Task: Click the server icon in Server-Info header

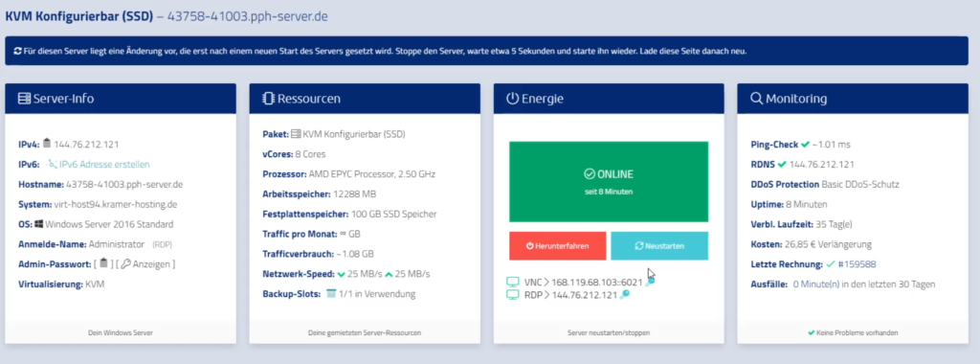Action: pos(24,99)
